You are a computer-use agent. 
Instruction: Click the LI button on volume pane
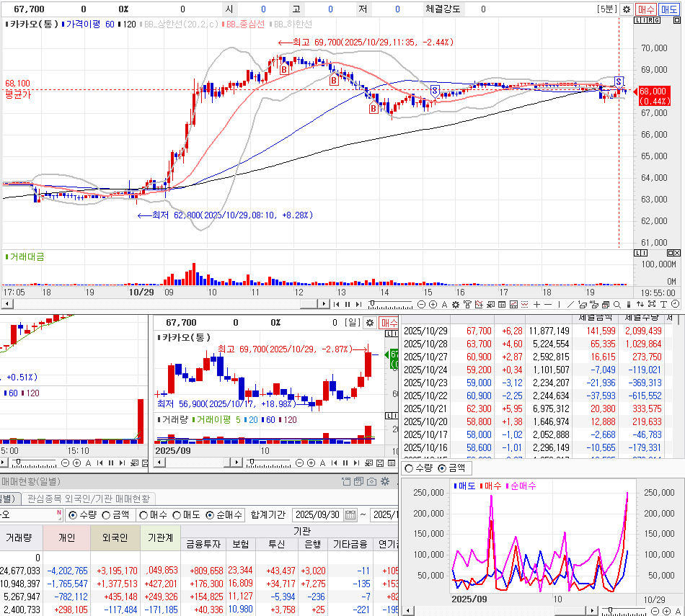point(640,253)
